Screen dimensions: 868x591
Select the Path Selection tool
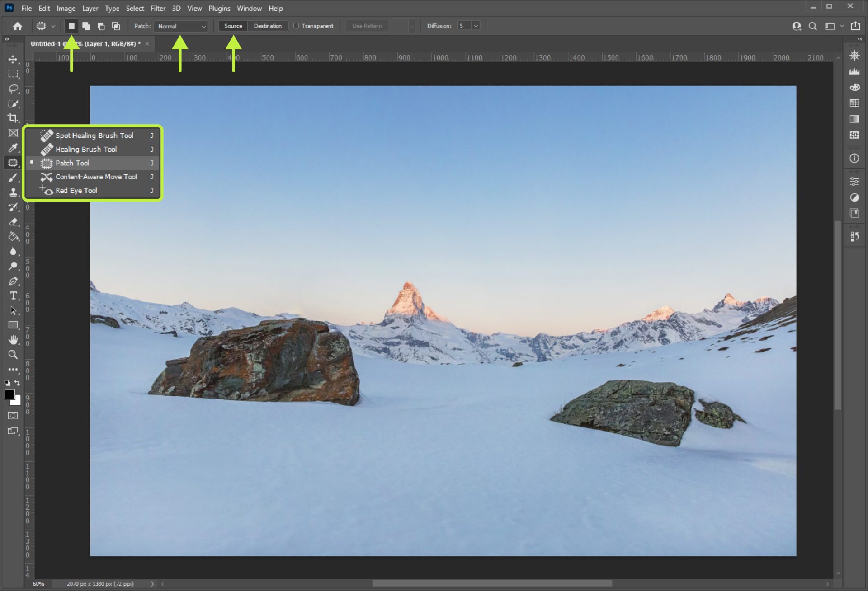click(x=13, y=310)
